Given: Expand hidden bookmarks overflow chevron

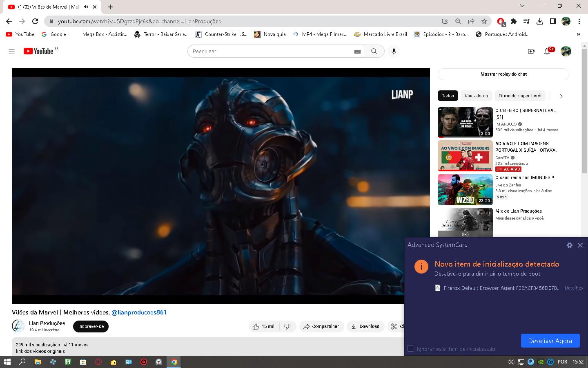Looking at the screenshot, I should [x=578, y=34].
